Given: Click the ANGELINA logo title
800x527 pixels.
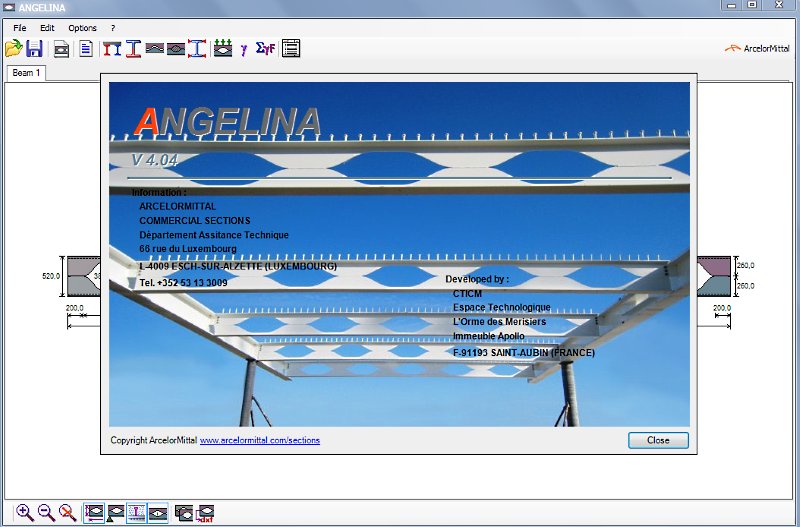Looking at the screenshot, I should [228, 121].
